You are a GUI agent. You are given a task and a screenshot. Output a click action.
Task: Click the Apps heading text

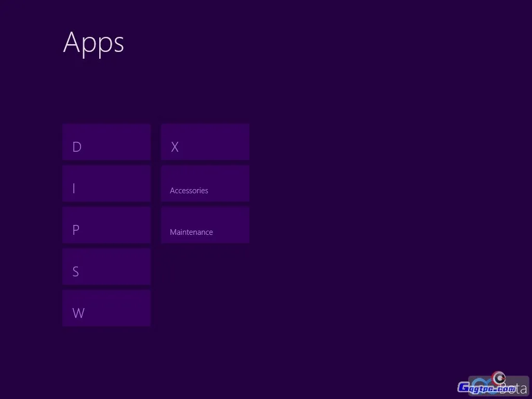[x=94, y=42]
